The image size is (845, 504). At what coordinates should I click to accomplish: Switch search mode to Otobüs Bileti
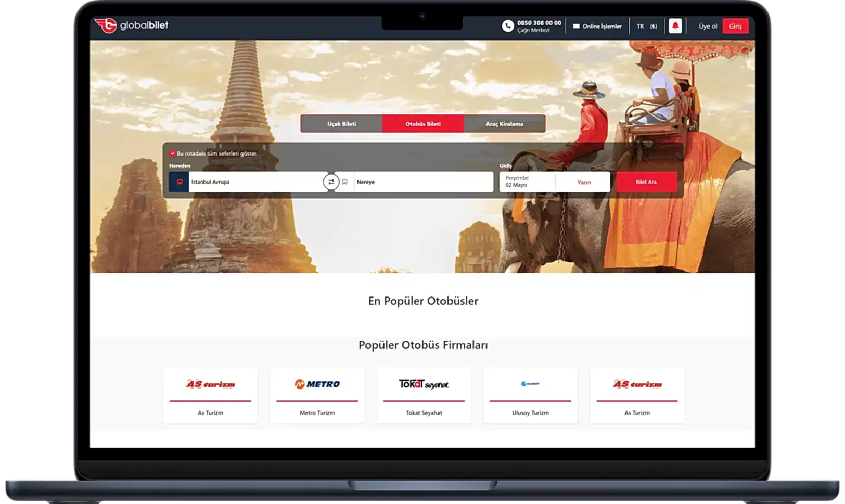click(x=423, y=124)
